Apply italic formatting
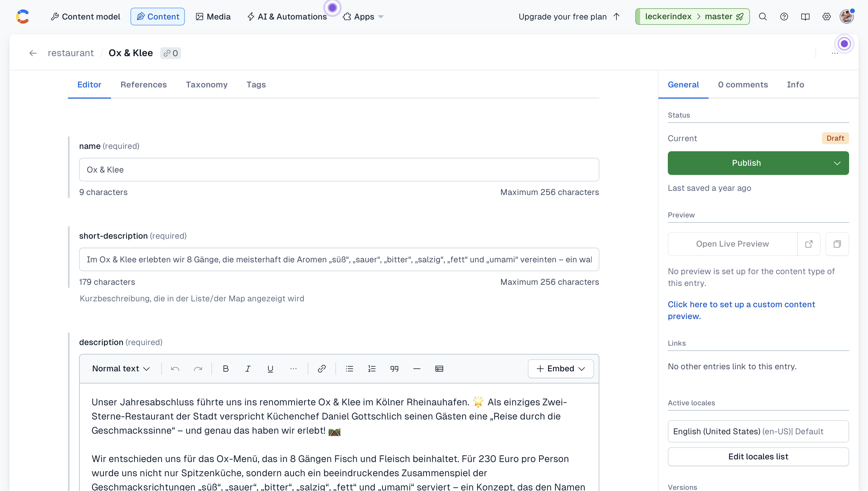Screen dimensions: 868x491 [248, 369]
